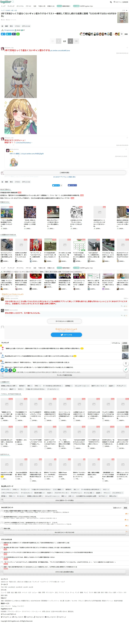Viewport: 129px width, 644px height.
Task: Select the 新着 comments tab
Action: (x=125, y=508)
